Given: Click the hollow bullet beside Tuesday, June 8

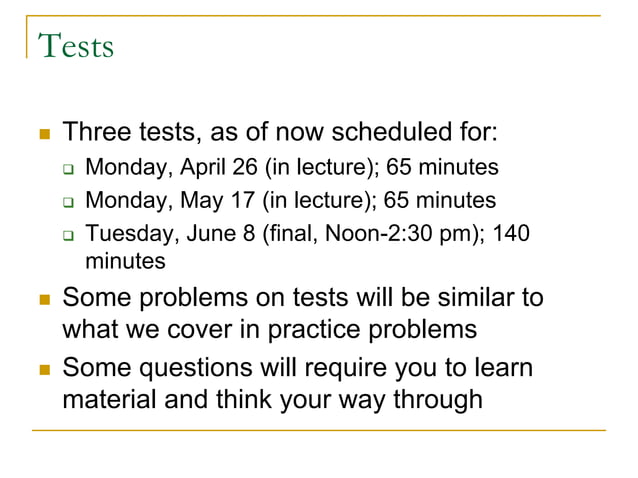Looking at the screenshot, I should 68,235.
